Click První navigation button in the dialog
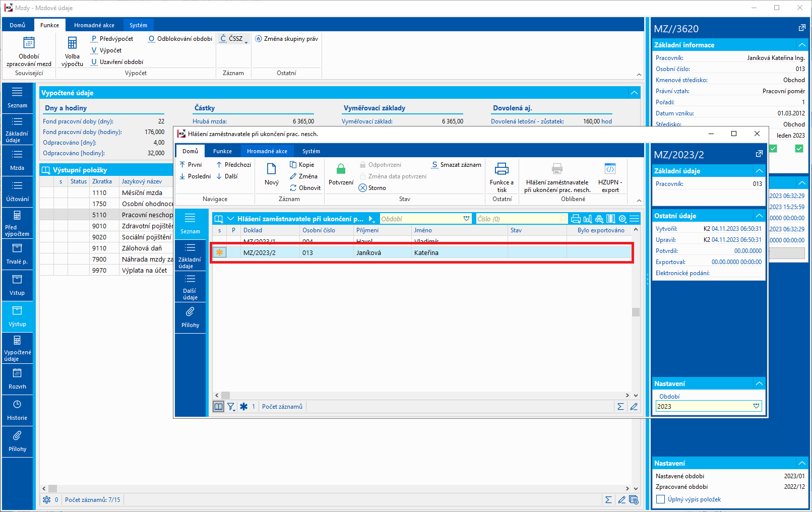Screen dimensions: 812x512 click(x=191, y=165)
